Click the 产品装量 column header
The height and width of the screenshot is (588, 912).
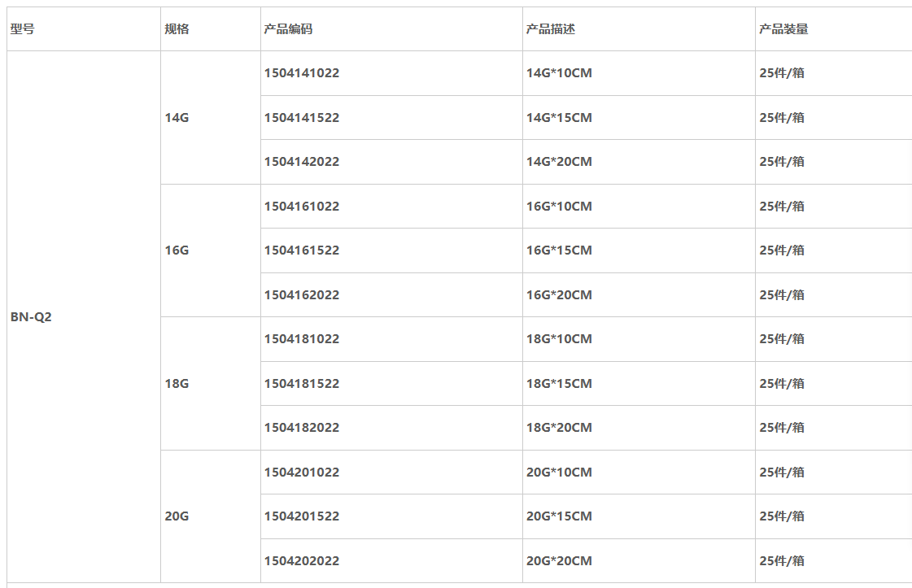pos(783,29)
